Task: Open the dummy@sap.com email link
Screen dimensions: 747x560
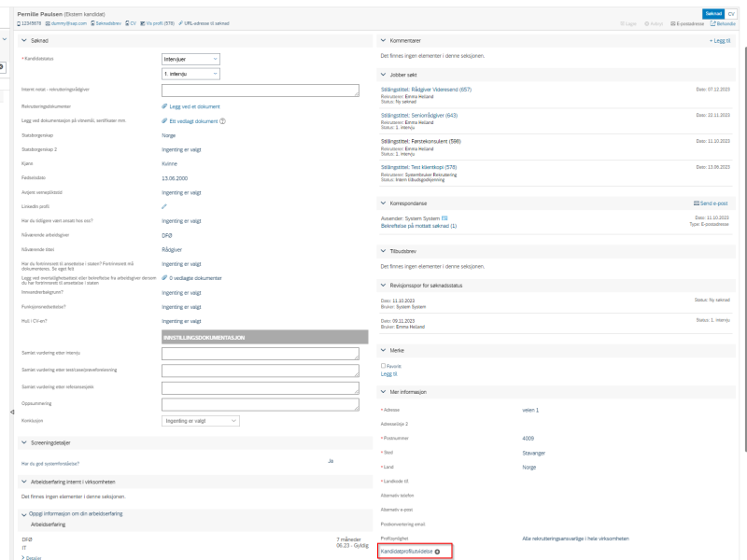Action: 69,23
